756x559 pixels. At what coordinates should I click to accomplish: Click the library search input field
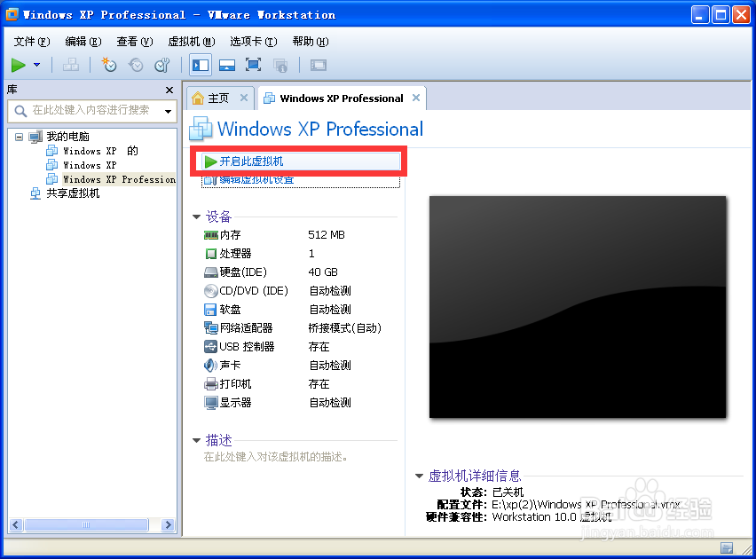tap(92, 111)
